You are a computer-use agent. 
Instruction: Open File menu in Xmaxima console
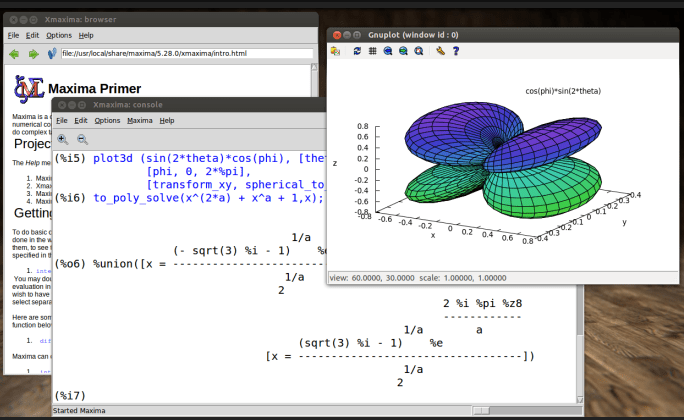62,120
